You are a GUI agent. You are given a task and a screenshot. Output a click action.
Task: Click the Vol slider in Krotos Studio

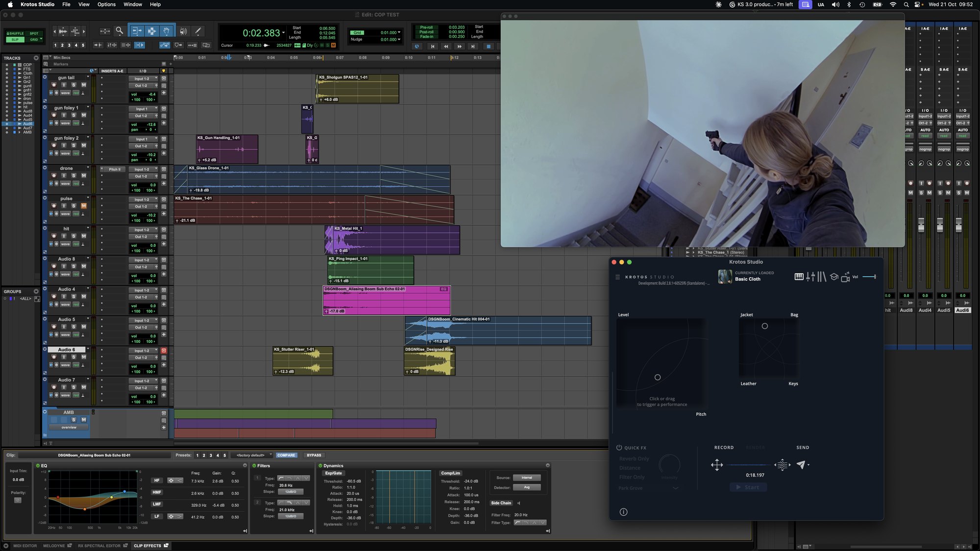tap(869, 277)
